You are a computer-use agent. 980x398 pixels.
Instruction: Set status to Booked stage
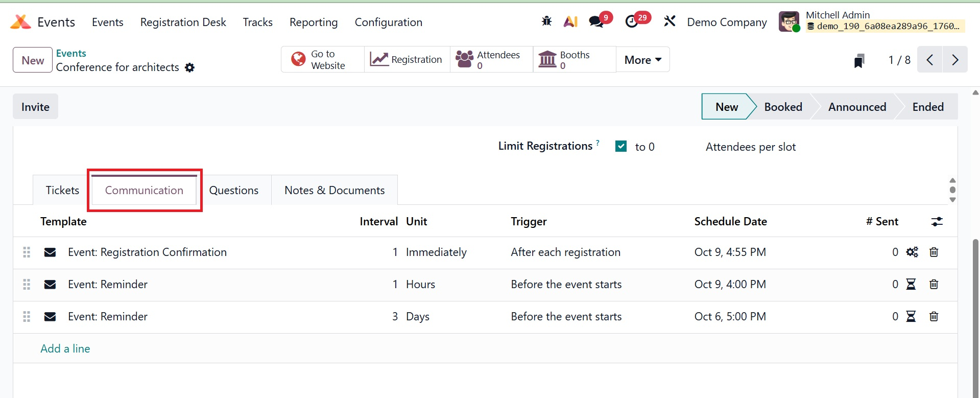click(783, 107)
